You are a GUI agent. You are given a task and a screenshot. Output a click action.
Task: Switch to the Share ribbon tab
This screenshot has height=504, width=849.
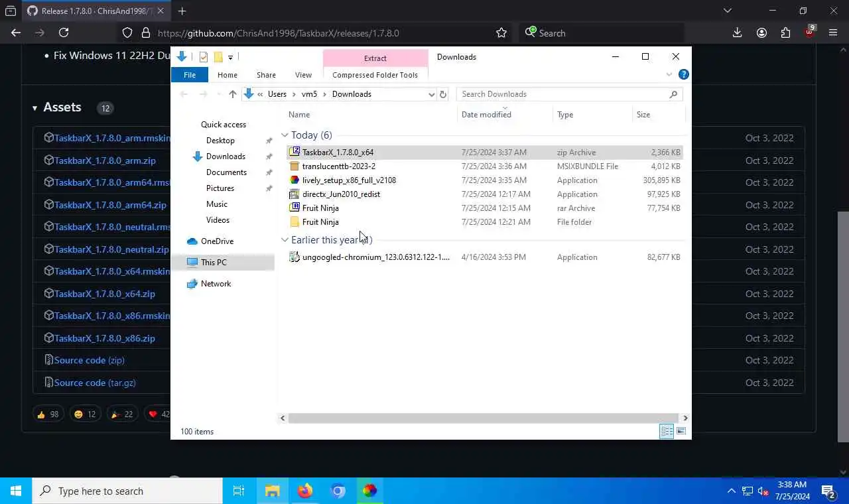[x=266, y=75]
